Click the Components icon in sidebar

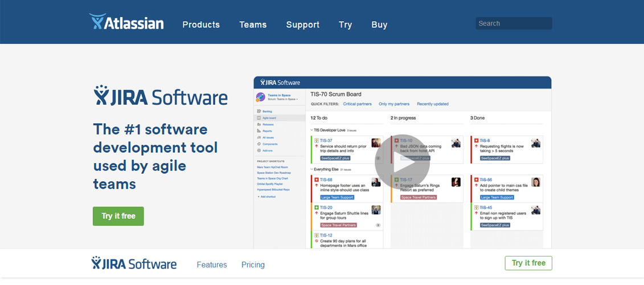259,144
